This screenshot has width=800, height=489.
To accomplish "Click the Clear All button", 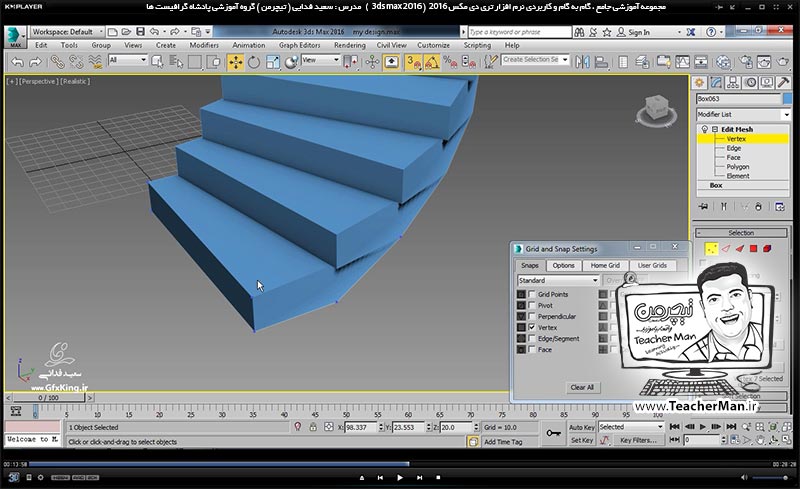I will (x=582, y=387).
